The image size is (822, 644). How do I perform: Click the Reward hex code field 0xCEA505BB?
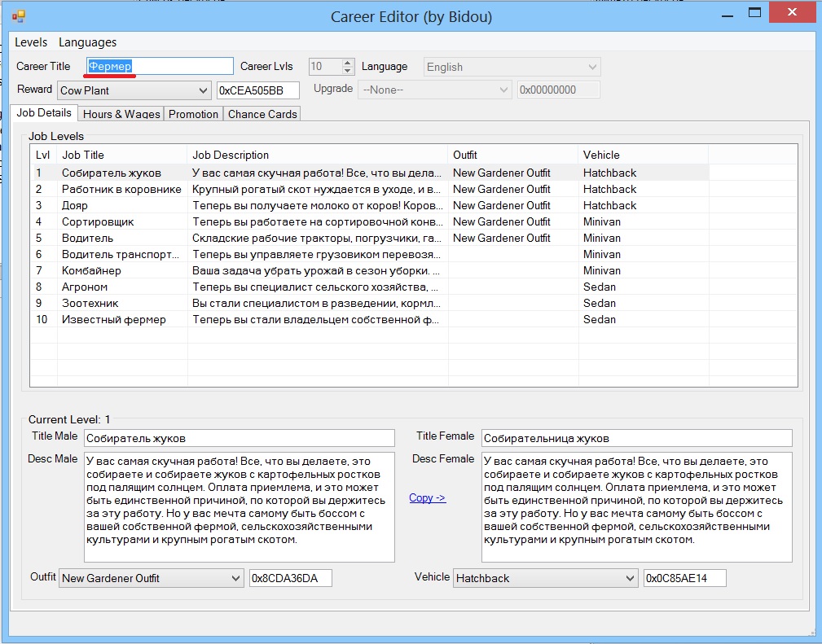257,90
